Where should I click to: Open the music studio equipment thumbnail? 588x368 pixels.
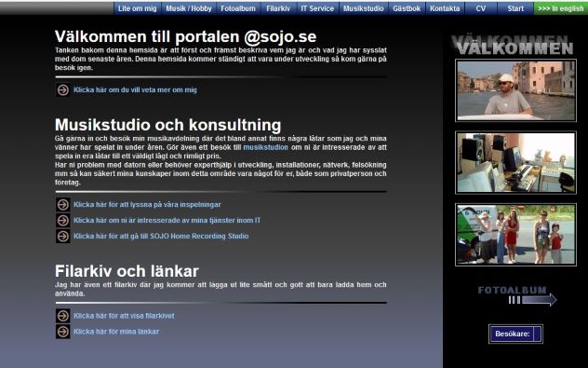(x=515, y=163)
